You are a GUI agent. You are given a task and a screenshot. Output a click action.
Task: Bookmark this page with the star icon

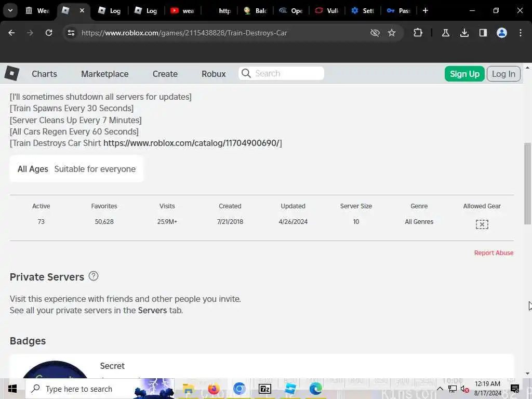[392, 33]
